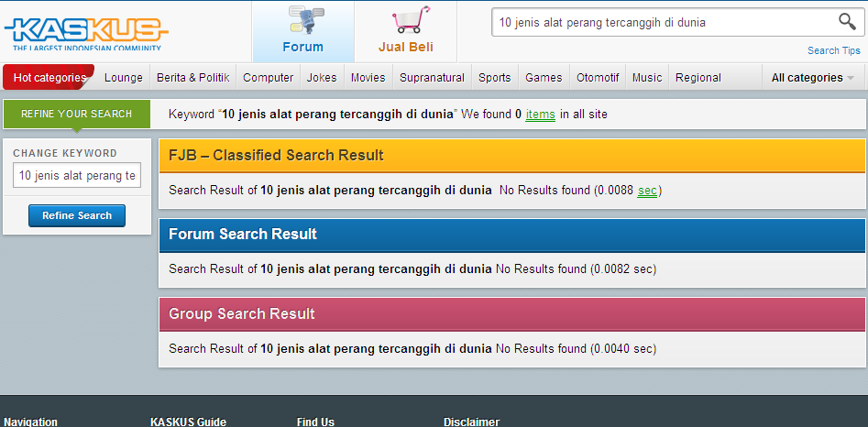This screenshot has height=427, width=868.
Task: Click the 'No Results found (0.0040 sec)' text
Action: (576, 349)
